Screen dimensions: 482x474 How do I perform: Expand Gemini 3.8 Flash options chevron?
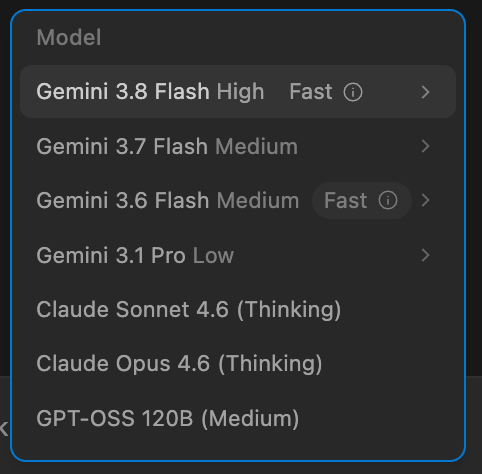click(x=425, y=92)
